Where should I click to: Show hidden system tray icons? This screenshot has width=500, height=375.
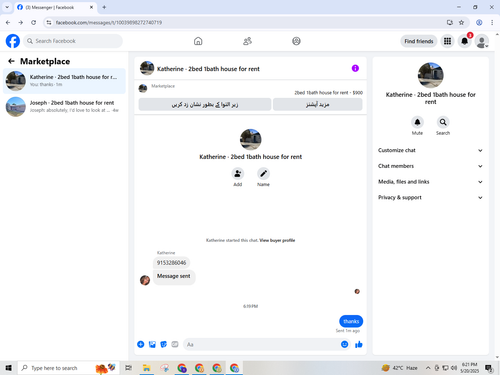[428, 368]
